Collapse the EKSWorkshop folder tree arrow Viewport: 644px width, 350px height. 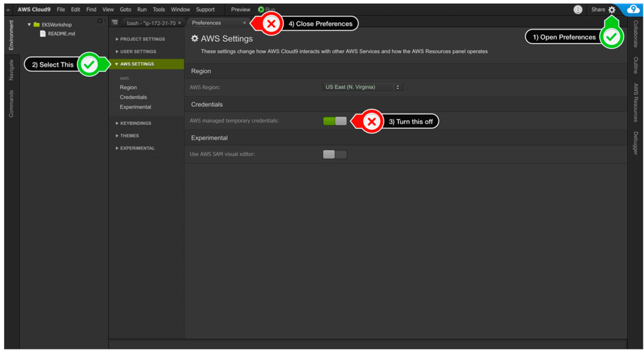tap(29, 24)
